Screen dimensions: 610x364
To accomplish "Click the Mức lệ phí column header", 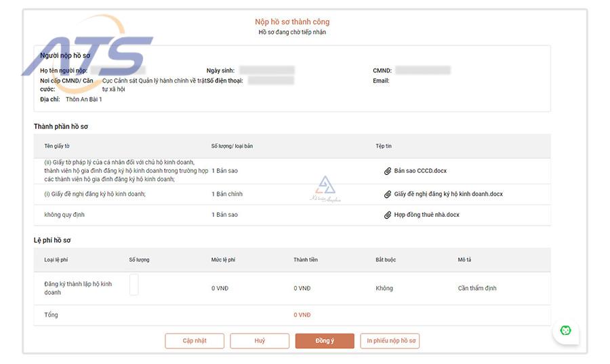I will pyautogui.click(x=223, y=260).
